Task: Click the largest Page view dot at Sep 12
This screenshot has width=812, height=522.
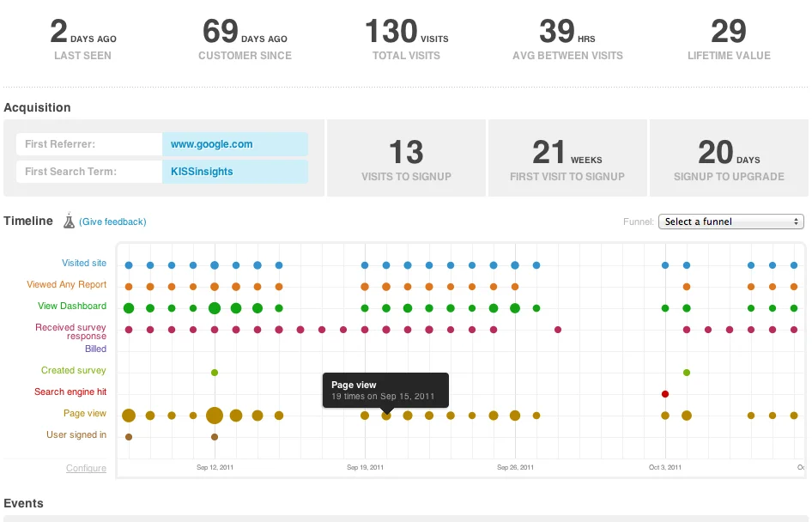Action: point(215,416)
